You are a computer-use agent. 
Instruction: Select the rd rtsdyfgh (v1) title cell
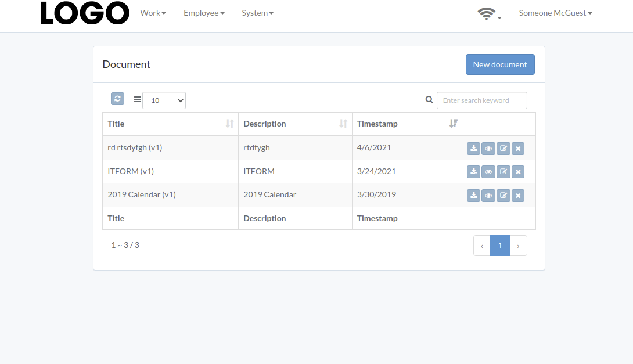[x=170, y=147]
